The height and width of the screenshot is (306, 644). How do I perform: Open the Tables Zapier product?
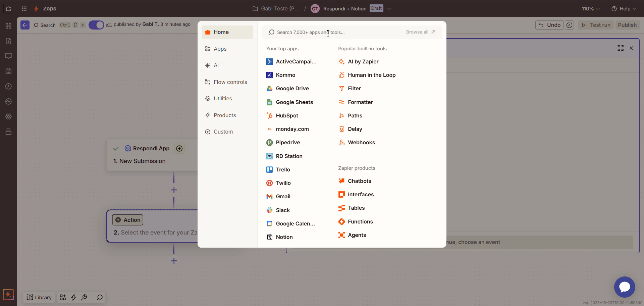click(352, 208)
